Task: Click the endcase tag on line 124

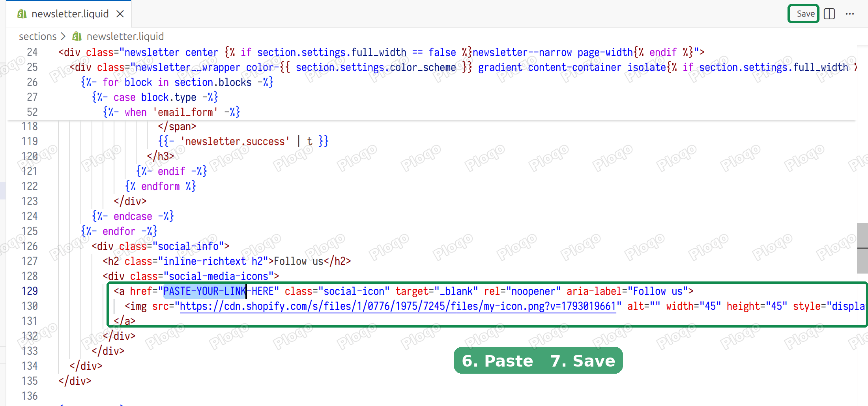Action: [x=133, y=216]
